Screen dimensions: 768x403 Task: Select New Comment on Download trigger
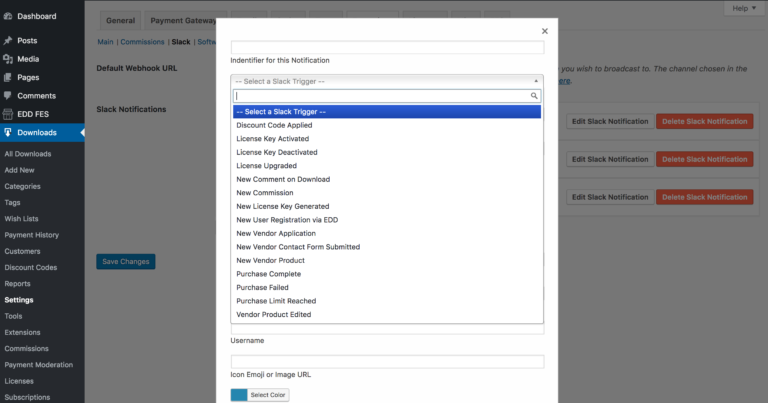(387, 179)
